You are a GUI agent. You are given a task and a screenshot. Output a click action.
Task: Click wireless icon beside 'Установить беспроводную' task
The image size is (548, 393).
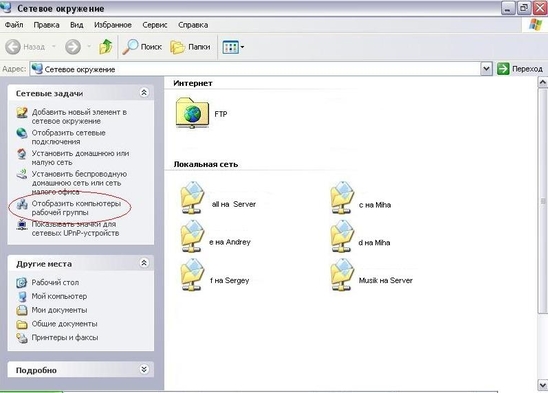coord(22,174)
